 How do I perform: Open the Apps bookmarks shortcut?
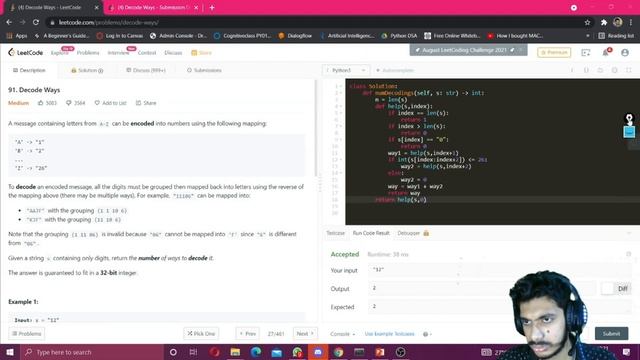click(17, 36)
